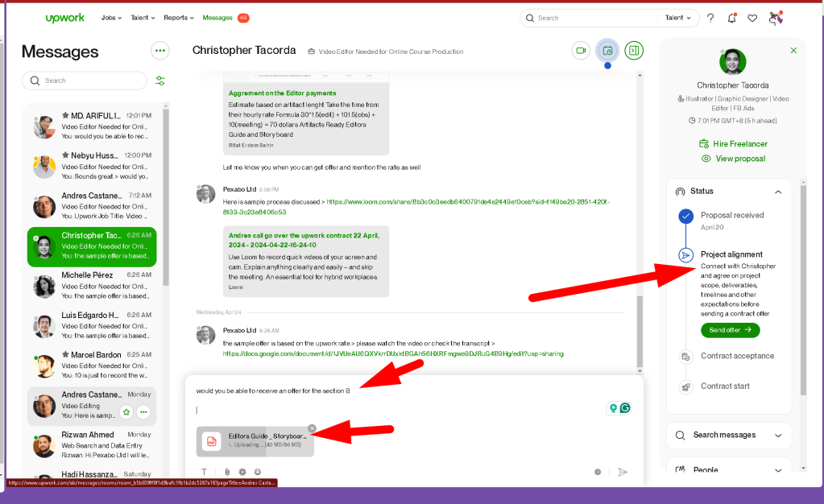
Task: Open the account profile avatar menu
Action: tap(776, 18)
